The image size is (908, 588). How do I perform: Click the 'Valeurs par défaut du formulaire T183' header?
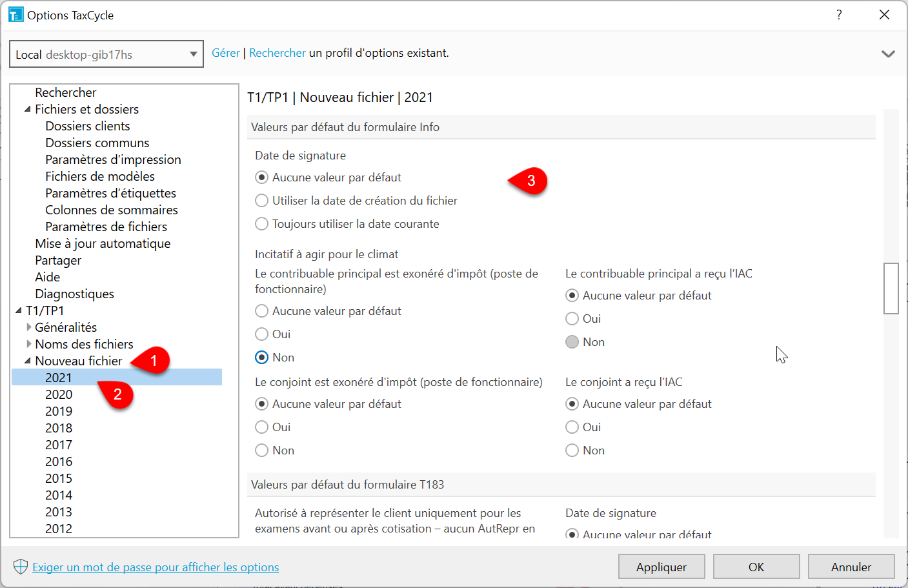(561, 485)
